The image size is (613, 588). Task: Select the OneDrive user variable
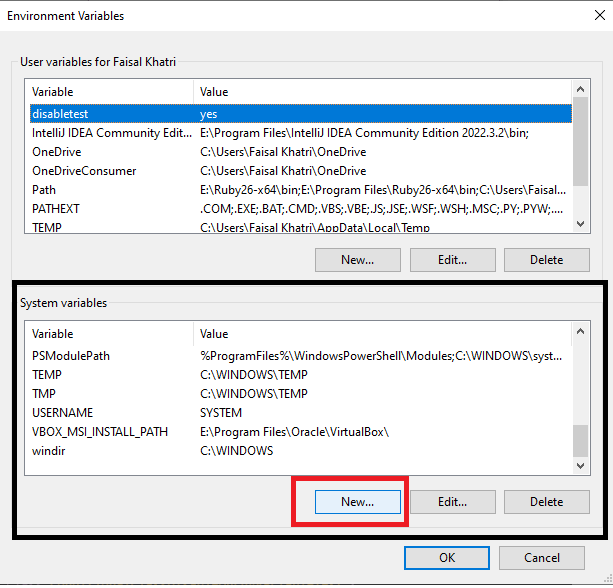click(x=301, y=152)
